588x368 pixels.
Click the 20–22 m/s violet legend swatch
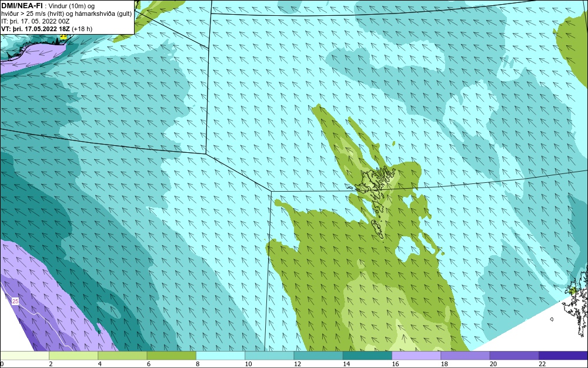click(x=514, y=356)
